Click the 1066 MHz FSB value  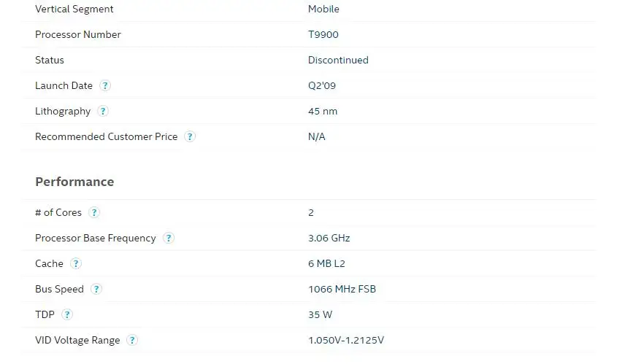(x=342, y=290)
